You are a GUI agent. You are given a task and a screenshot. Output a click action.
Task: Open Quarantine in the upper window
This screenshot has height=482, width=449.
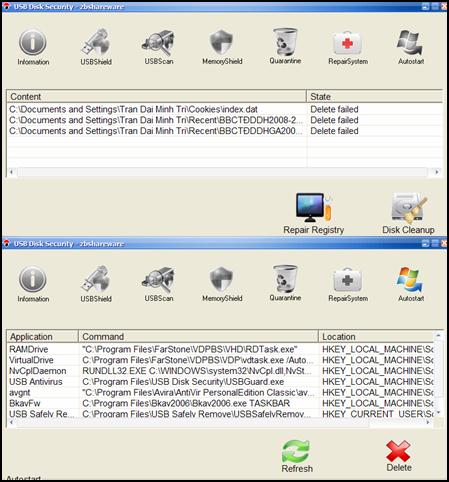tap(285, 46)
